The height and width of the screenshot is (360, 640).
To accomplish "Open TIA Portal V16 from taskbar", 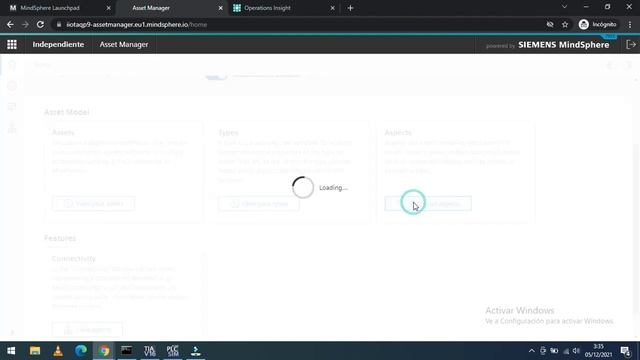I will pyautogui.click(x=150, y=351).
